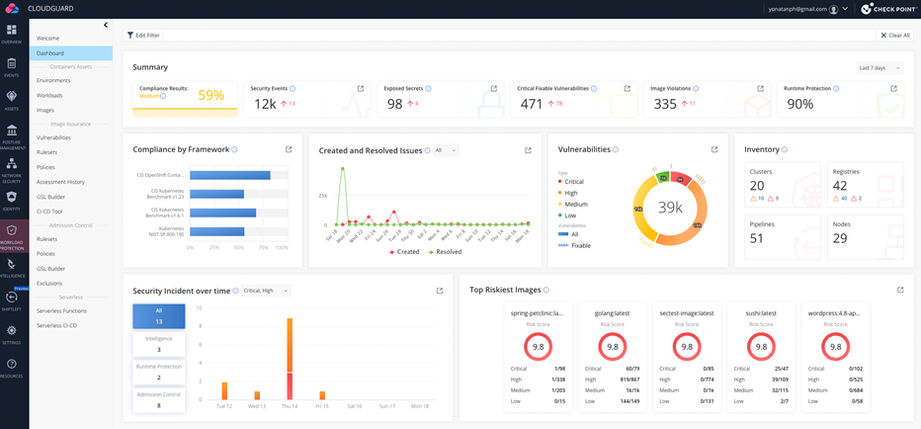Collapse the side navigation panel
The image size is (921, 429).
(x=105, y=25)
